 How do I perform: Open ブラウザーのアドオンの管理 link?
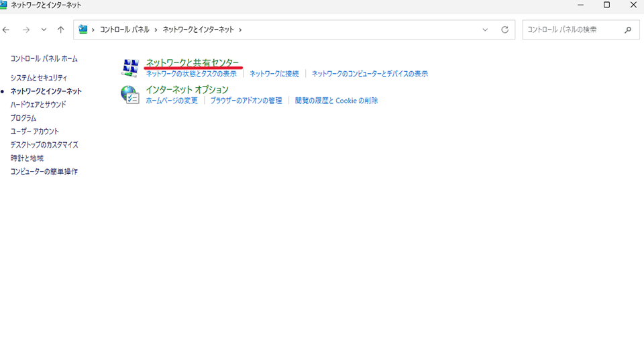point(246,101)
